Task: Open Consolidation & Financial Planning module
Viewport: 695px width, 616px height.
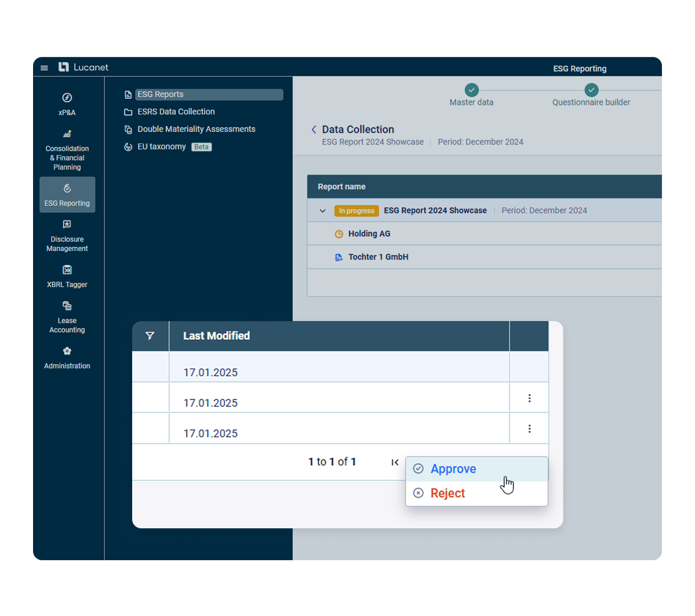Action: click(67, 150)
